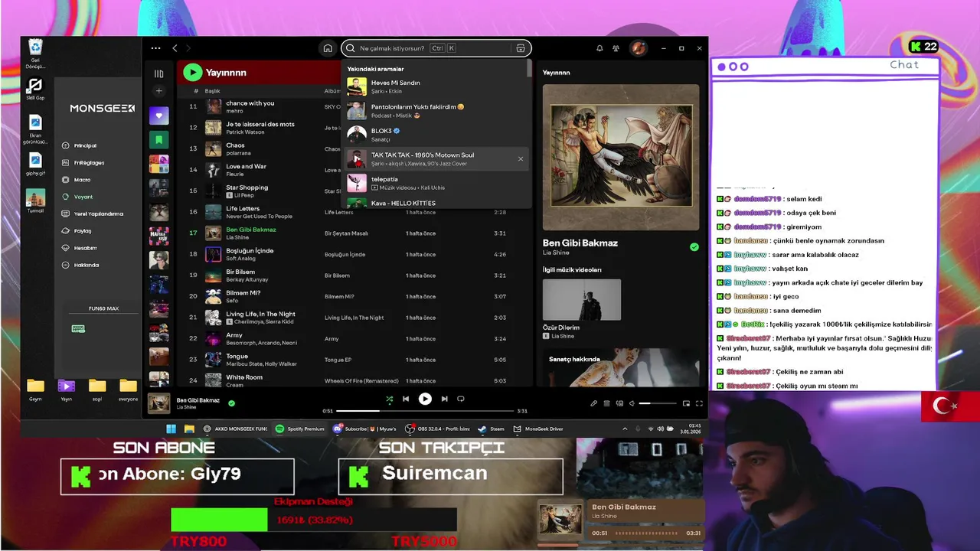Viewport: 980px width, 551px height.
Task: Open artist link Lia Shine under the now playing title
Action: point(556,253)
